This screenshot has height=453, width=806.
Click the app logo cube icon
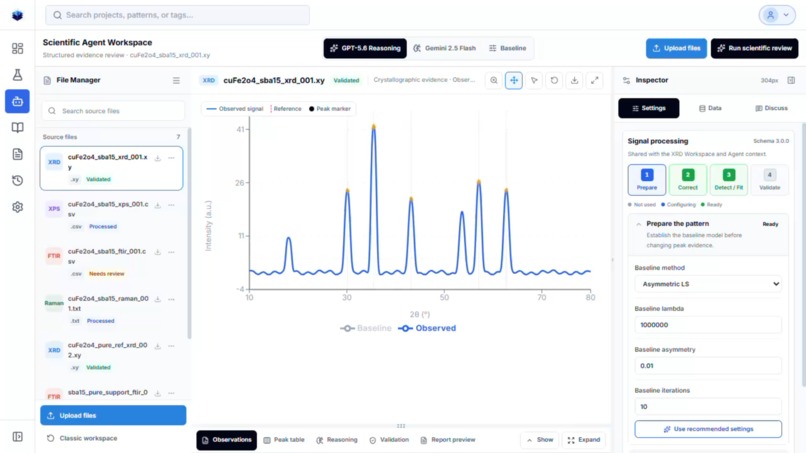17,15
